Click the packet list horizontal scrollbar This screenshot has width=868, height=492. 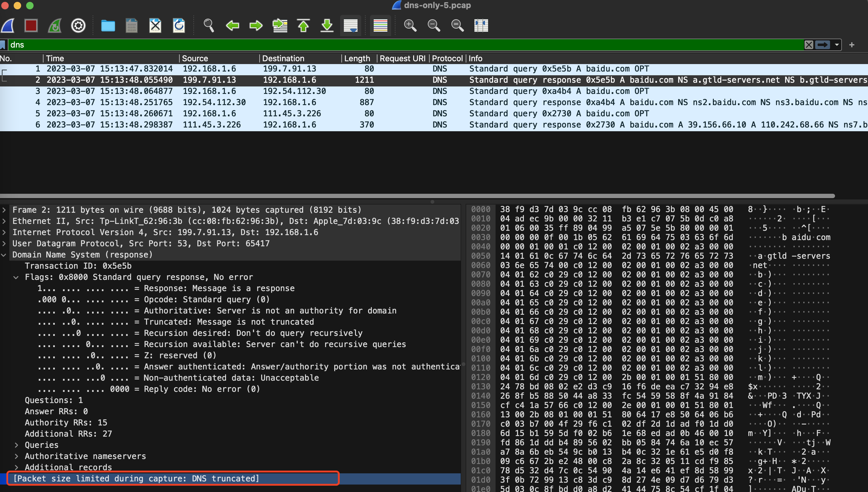[417, 196]
